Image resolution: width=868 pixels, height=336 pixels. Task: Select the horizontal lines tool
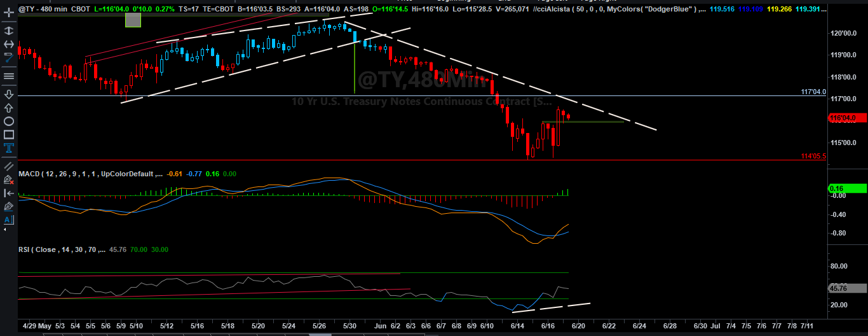click(9, 76)
